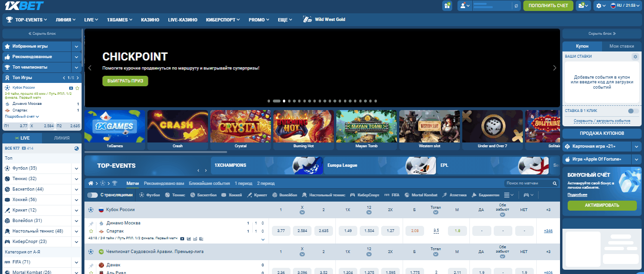Select odds 3.77 for Динамо Москва win
This screenshot has height=274, width=644.
[281, 231]
